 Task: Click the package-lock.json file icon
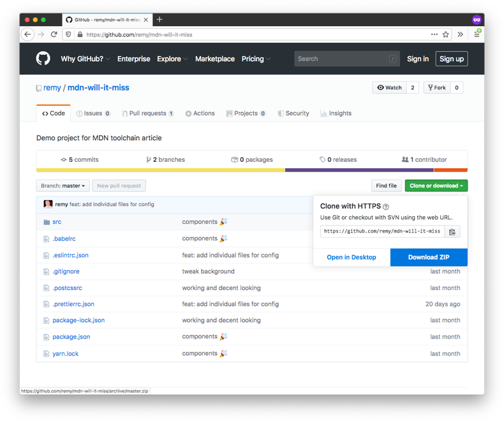(47, 321)
